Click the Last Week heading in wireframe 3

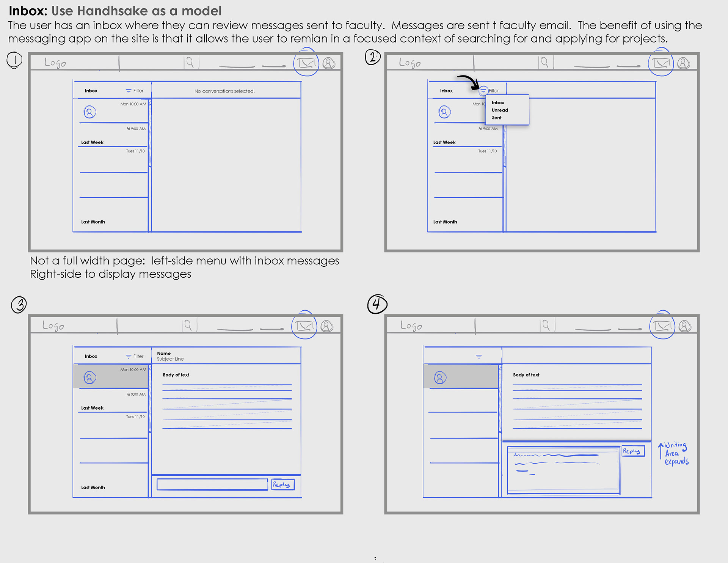pos(92,408)
